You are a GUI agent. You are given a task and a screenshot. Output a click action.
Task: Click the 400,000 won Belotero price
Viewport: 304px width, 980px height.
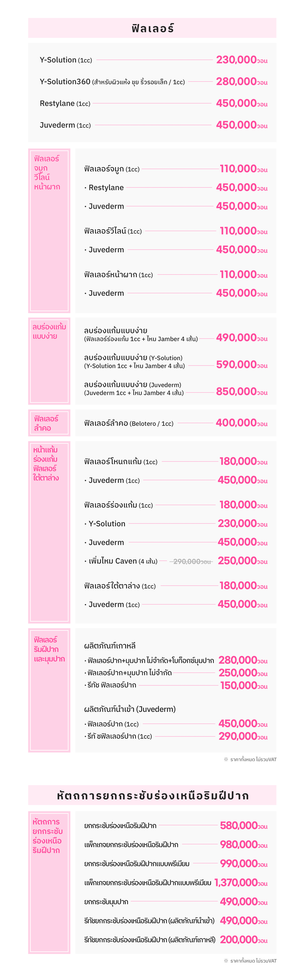(241, 423)
